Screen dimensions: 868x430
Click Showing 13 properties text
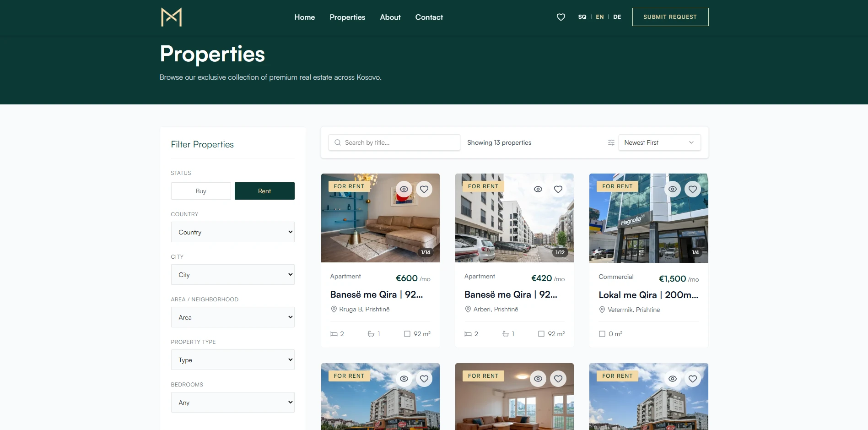point(499,142)
